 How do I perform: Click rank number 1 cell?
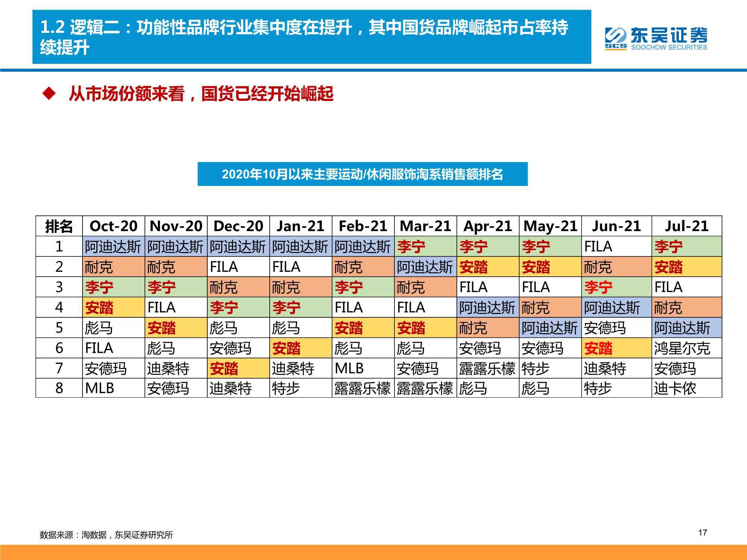click(59, 246)
